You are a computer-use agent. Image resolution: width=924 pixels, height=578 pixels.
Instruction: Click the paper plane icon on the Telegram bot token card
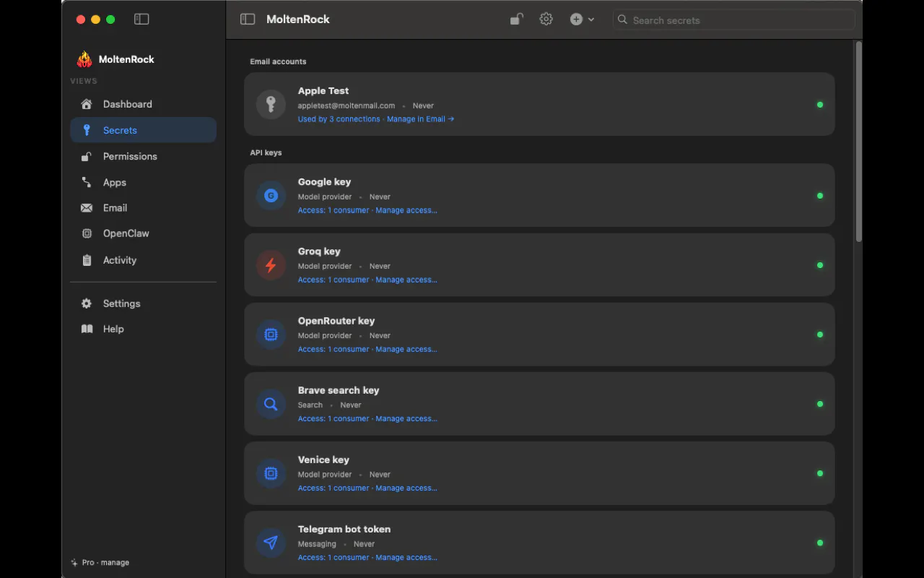tap(271, 543)
